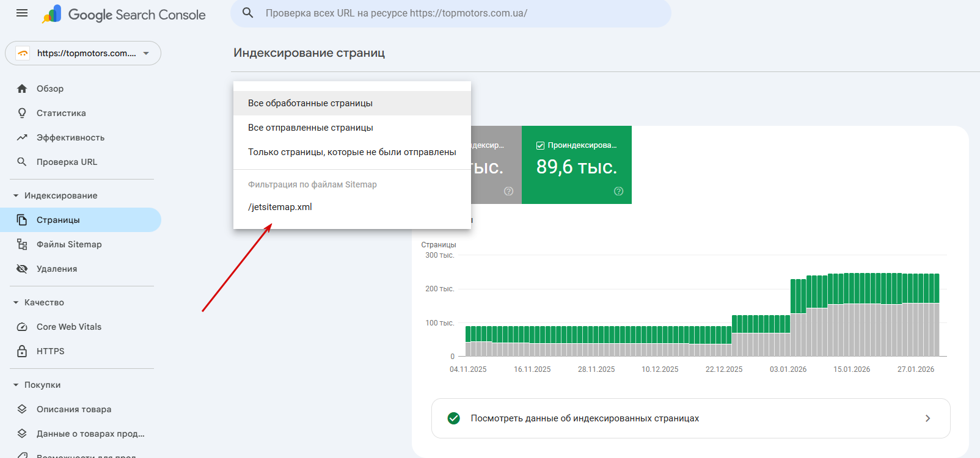Collapse the Качество section
Image resolution: width=980 pixels, height=458 pixels.
[16, 302]
